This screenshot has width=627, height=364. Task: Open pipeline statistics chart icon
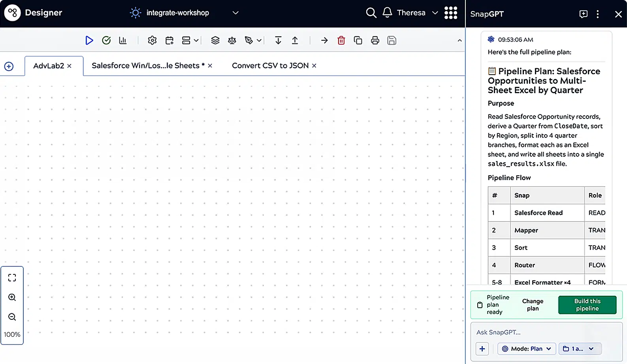click(x=123, y=40)
